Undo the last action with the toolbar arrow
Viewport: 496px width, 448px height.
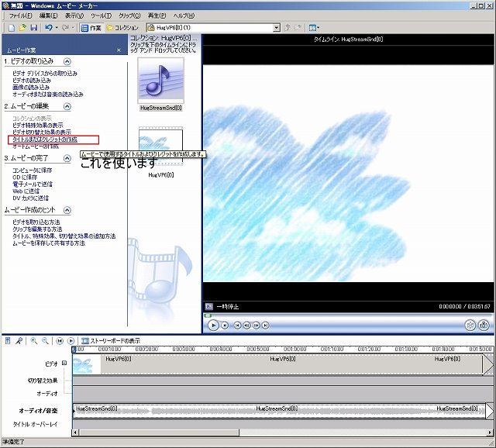(48, 28)
